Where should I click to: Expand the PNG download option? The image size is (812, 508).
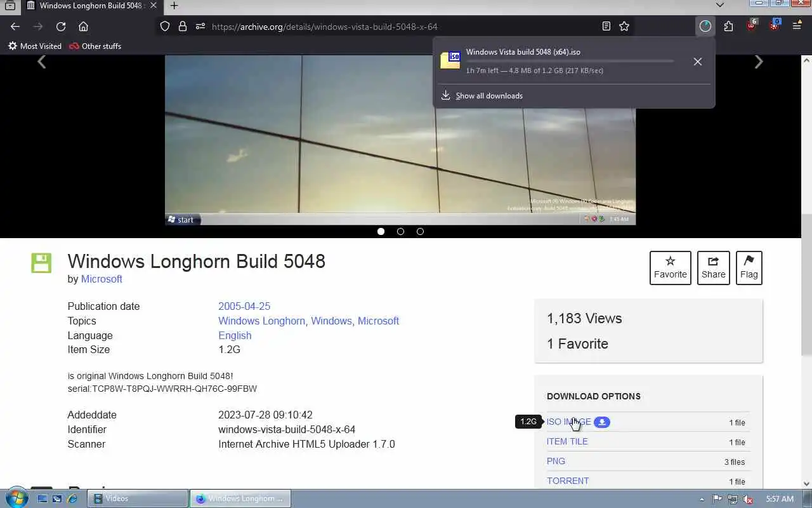[556, 461]
